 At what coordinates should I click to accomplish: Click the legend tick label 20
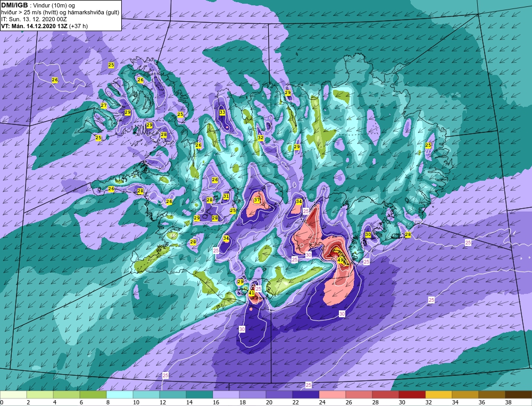click(x=269, y=402)
